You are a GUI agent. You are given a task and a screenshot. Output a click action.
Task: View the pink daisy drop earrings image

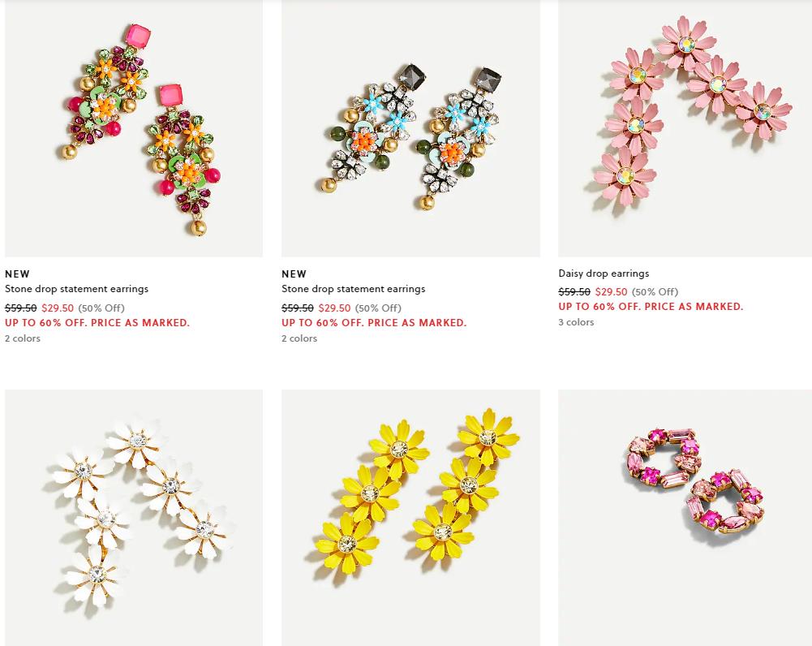(x=685, y=128)
